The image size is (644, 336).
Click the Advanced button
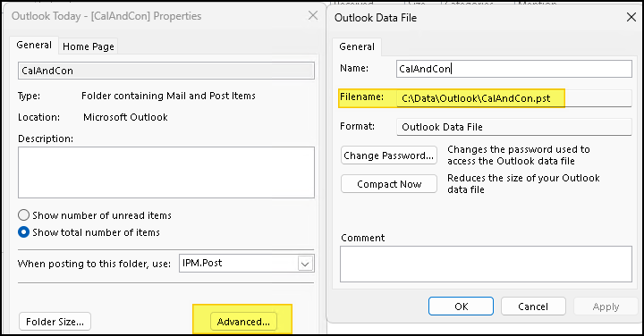(243, 322)
